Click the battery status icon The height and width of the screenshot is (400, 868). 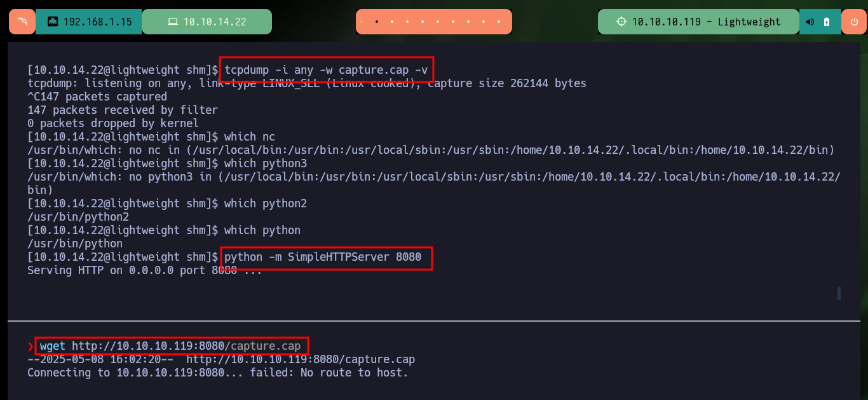pos(827,22)
